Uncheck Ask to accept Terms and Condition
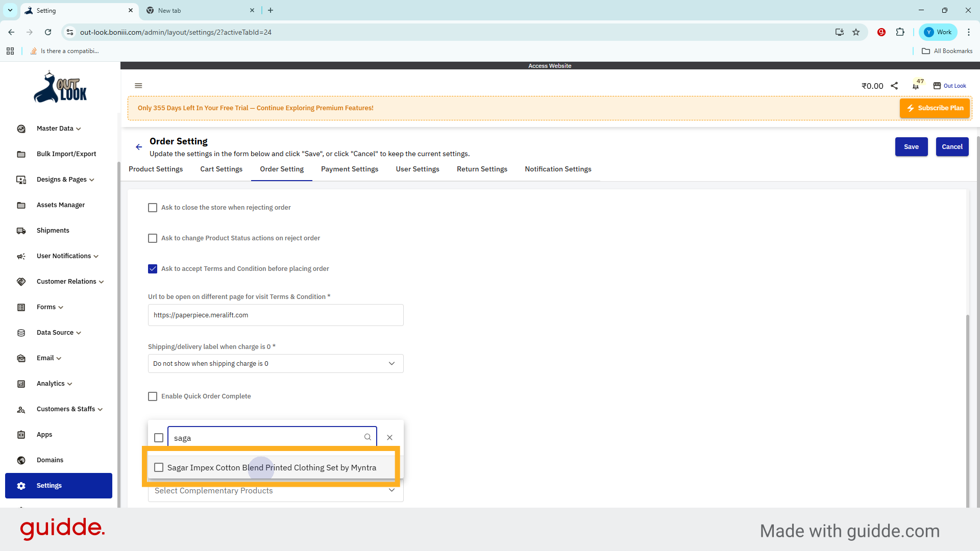Viewport: 980px width, 551px height. pyautogui.click(x=153, y=269)
